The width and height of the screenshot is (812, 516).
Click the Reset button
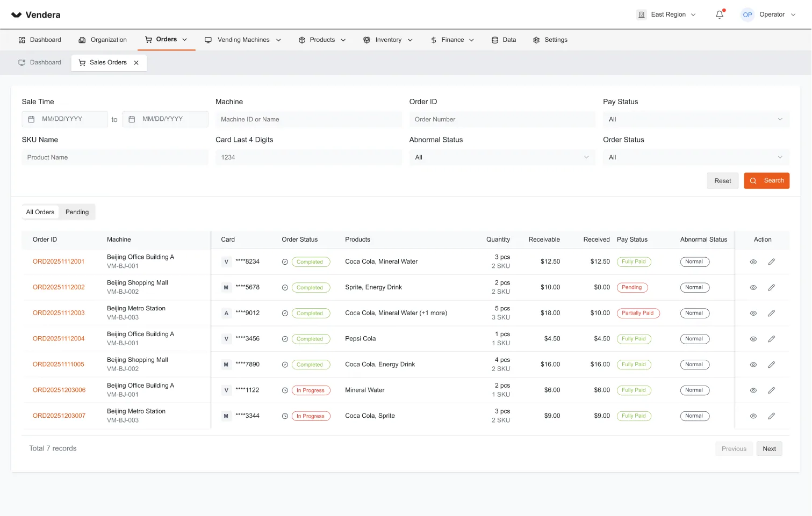coord(722,181)
